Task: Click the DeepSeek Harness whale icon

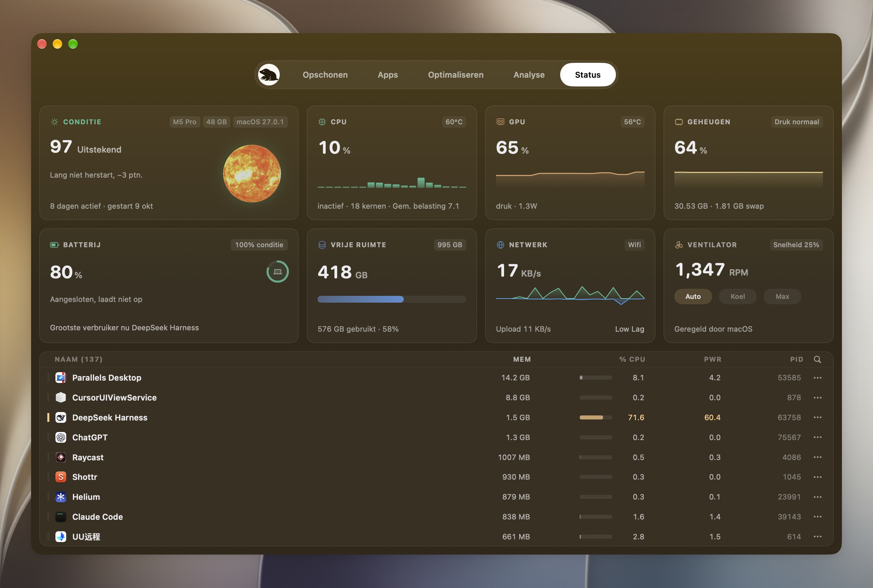Action: [x=61, y=417]
